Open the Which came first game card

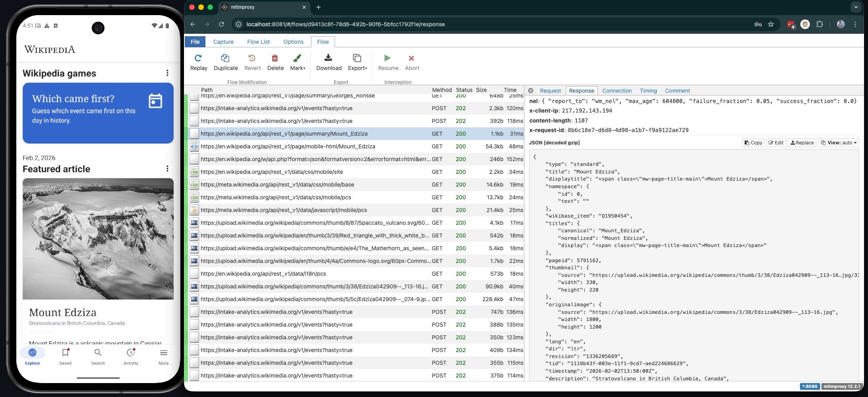98,113
